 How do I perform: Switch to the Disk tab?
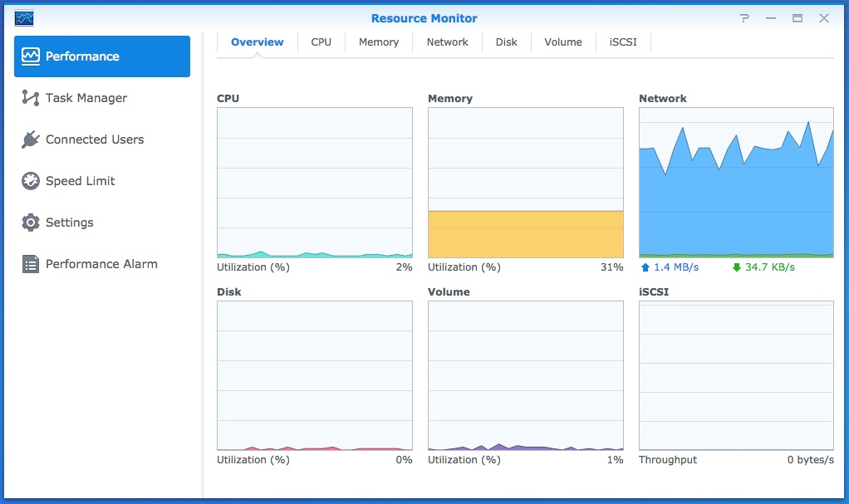(507, 42)
